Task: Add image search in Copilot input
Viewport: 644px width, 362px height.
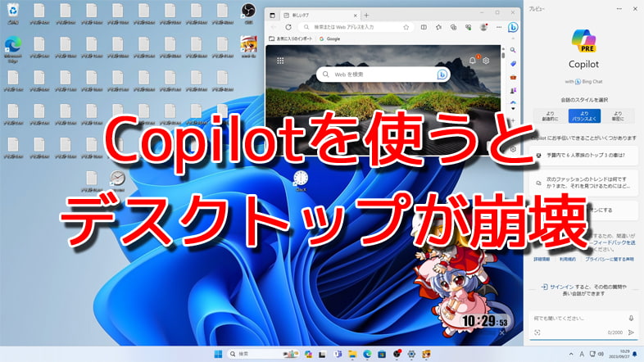Action: tap(537, 333)
